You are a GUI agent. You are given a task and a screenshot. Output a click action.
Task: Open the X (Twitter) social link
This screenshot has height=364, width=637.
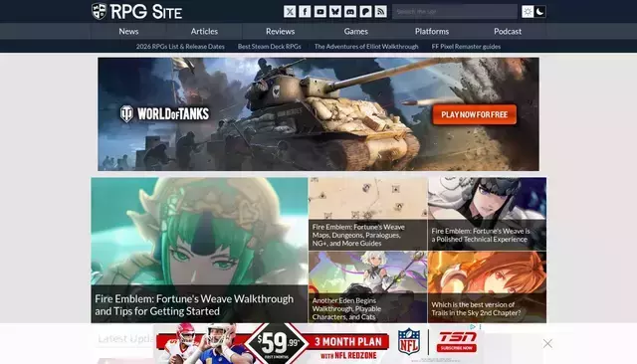(290, 11)
